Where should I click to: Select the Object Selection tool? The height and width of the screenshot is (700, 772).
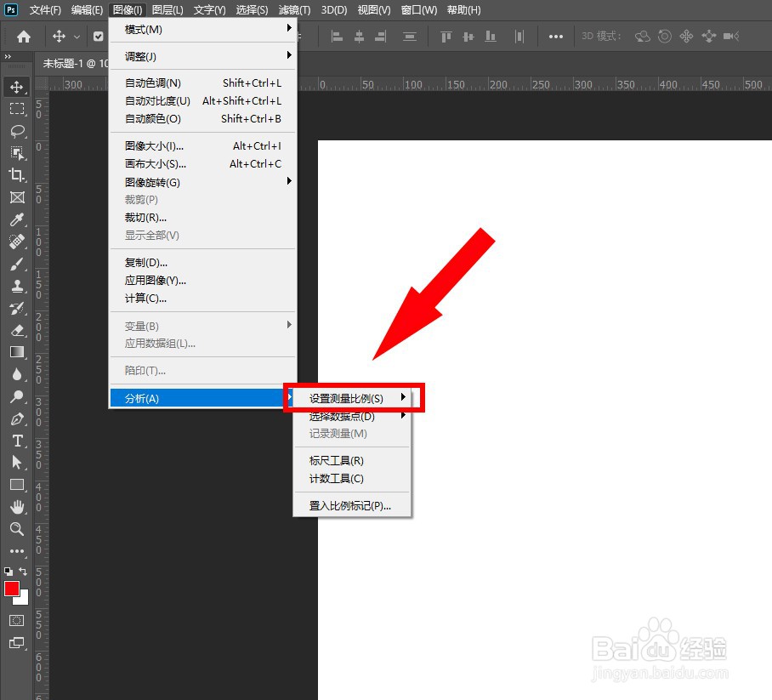pyautogui.click(x=17, y=153)
